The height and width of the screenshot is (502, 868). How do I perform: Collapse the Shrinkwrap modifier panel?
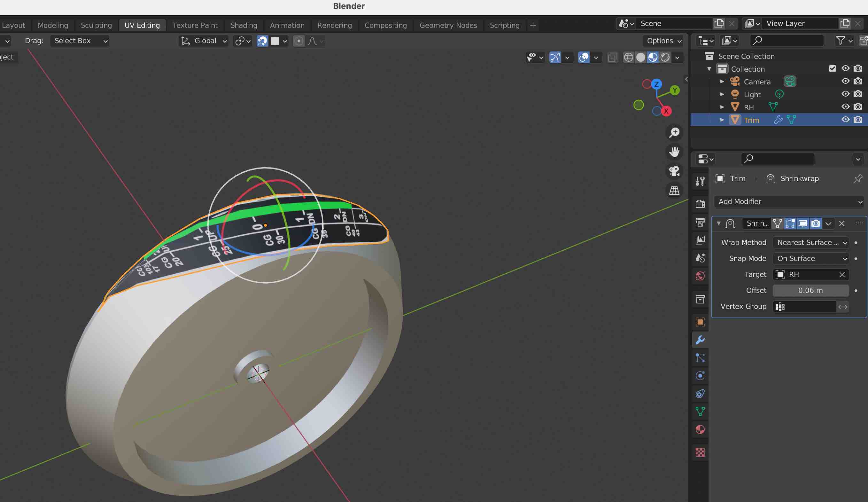point(718,224)
